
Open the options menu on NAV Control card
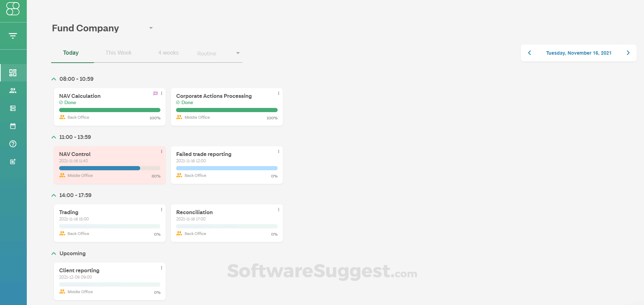tap(161, 151)
